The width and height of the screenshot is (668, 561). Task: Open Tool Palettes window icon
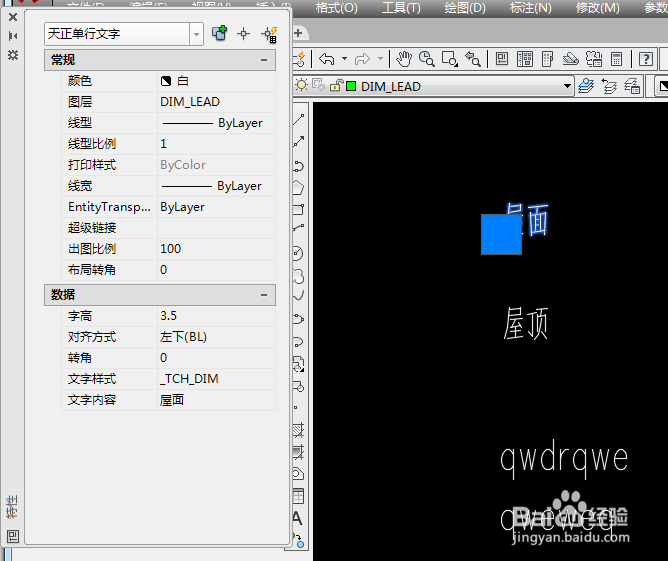(547, 59)
